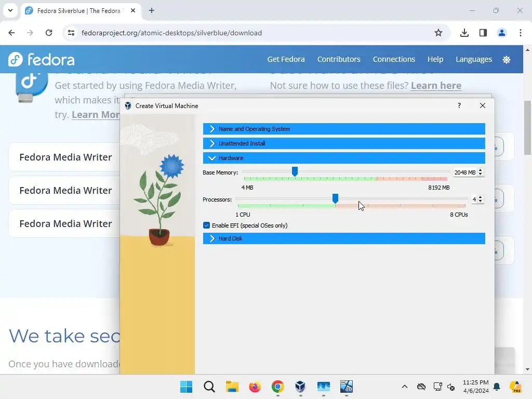This screenshot has height=399, width=532.
Task: Open a new browser tab
Action: (x=152, y=10)
